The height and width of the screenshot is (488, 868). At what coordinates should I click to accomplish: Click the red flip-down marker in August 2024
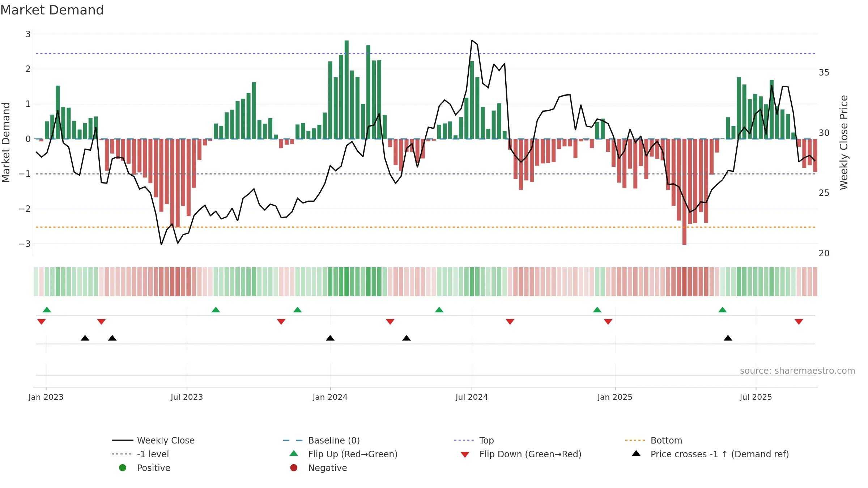510,322
